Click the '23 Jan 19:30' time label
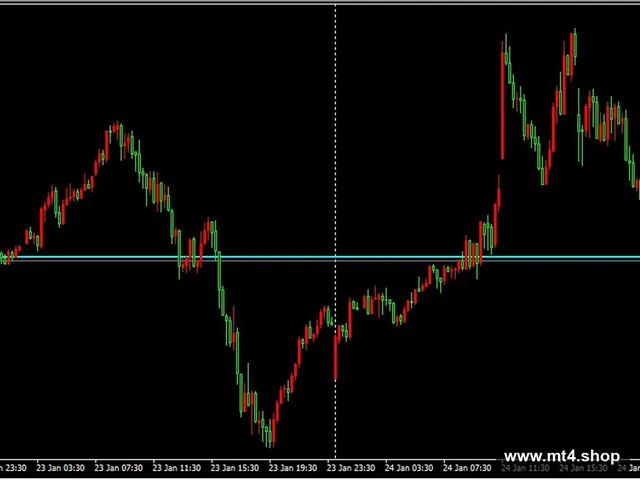Screen dimensions: 640x480 pyautogui.click(x=293, y=468)
